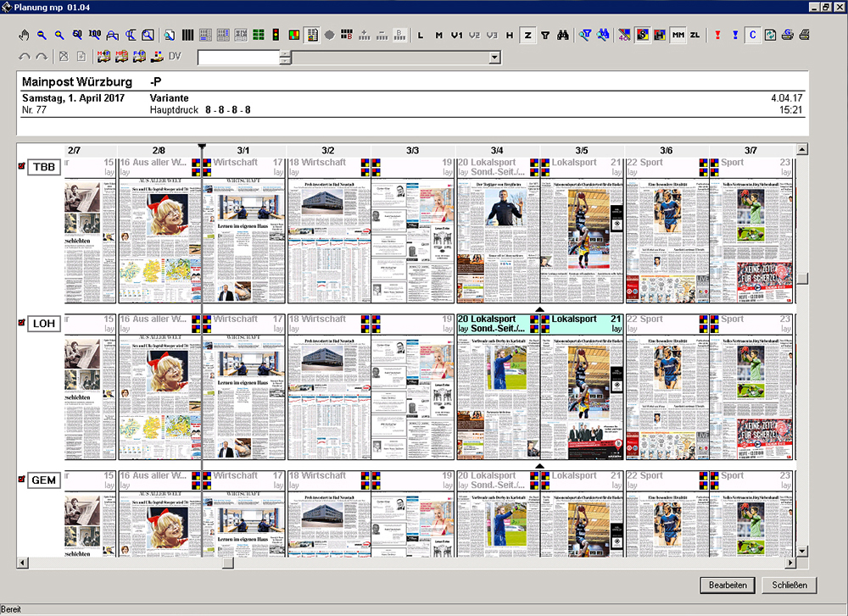Viewport: 848px width, 616px height.
Task: Select 22 Sport page header in TBB row
Action: (x=667, y=167)
